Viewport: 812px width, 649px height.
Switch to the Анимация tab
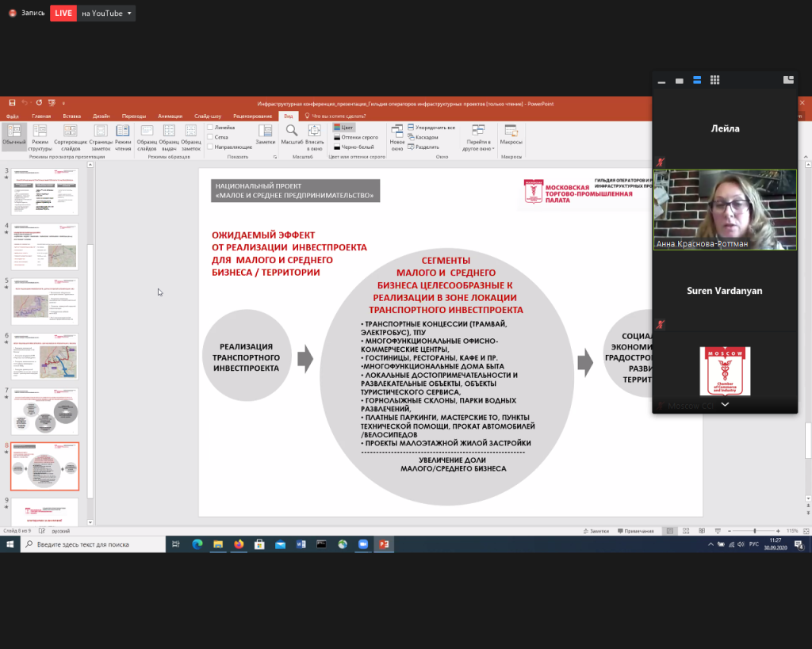pos(170,116)
